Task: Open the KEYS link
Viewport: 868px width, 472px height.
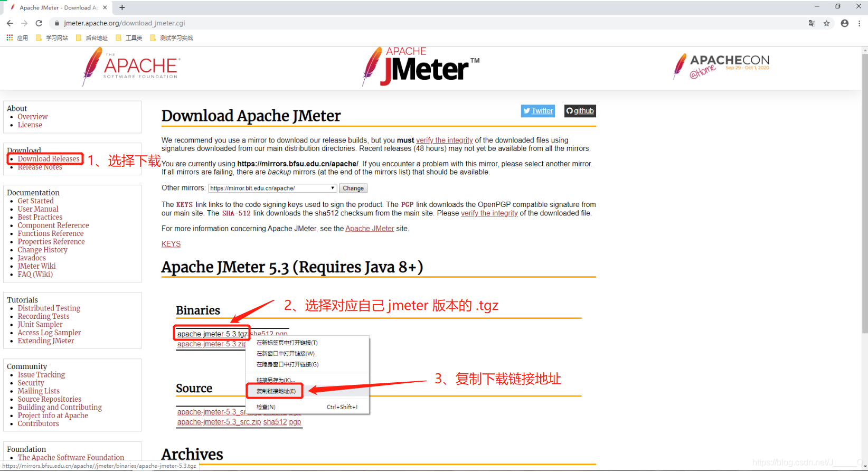Action: click(171, 244)
